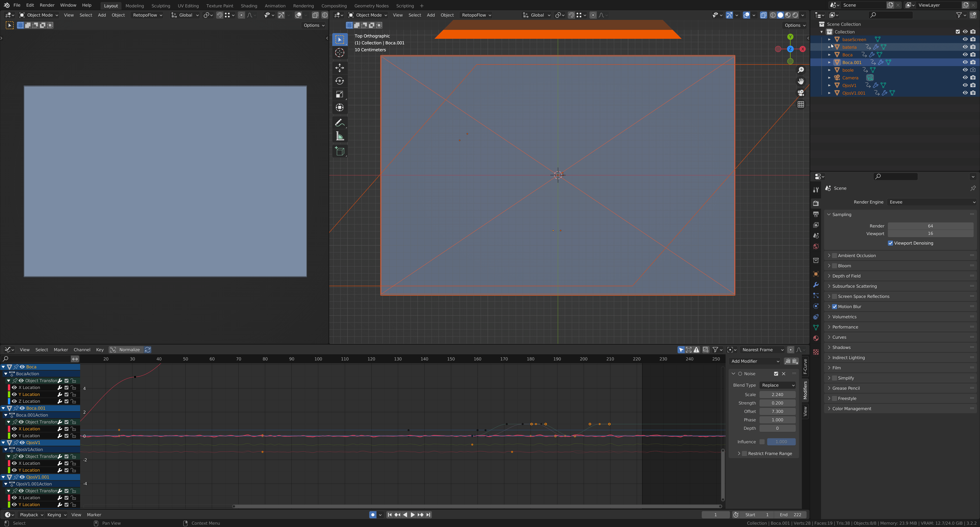Screen dimensions: 980x527
Task: Expand the Color Management panel
Action: 851,408
